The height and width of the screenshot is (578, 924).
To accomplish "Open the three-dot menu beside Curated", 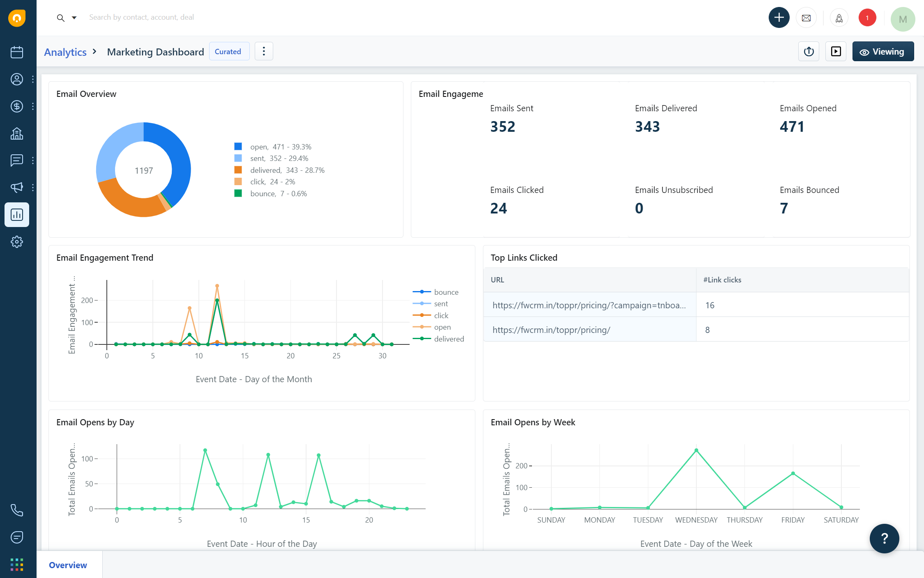I will pyautogui.click(x=264, y=51).
